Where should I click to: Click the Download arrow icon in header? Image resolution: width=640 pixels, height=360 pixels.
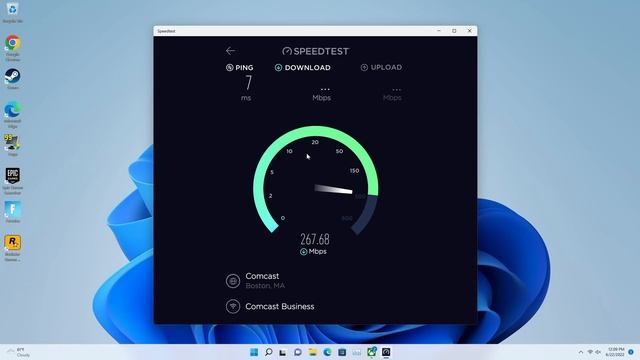(278, 68)
